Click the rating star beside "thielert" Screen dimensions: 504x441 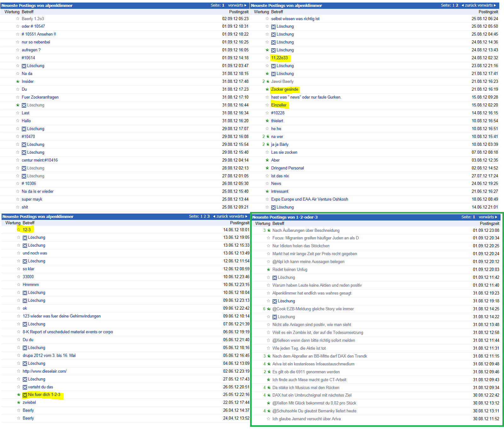click(267, 121)
